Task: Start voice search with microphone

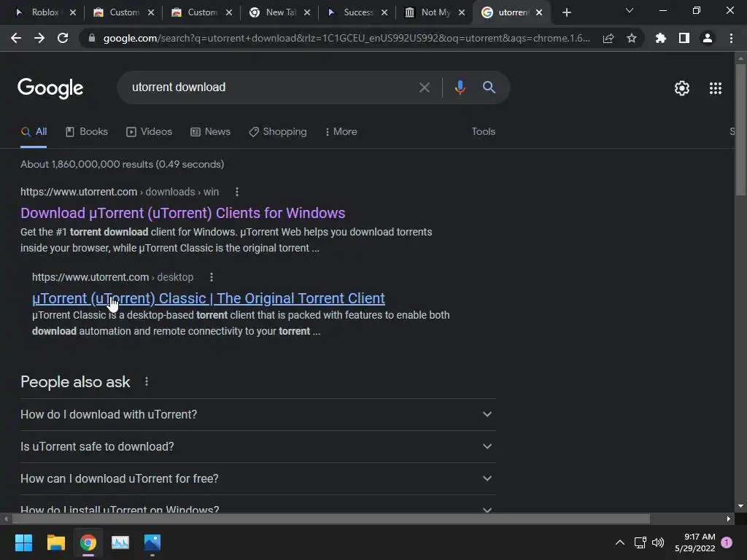Action: [x=460, y=87]
